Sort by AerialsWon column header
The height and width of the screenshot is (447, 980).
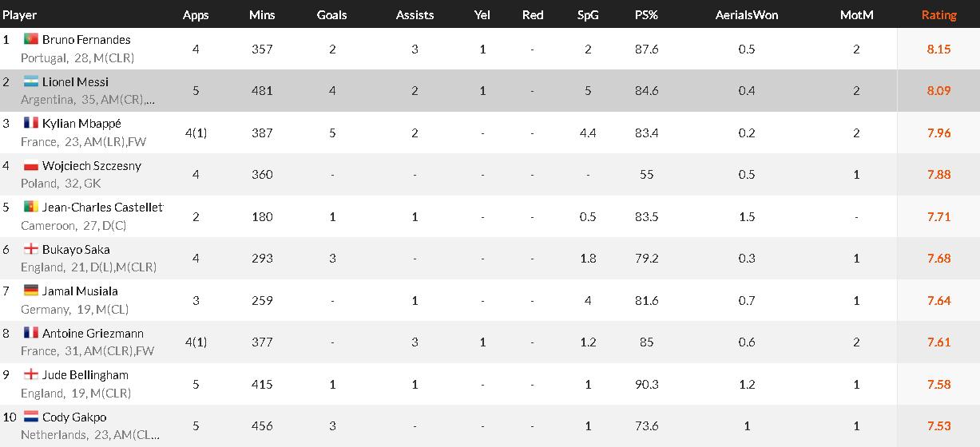pos(747,15)
